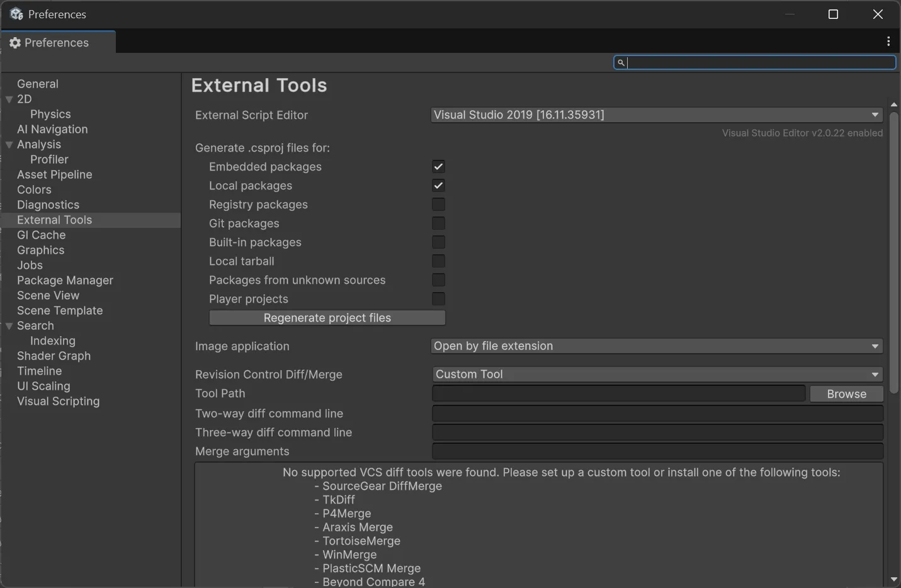Open Diagnostics preferences

coord(48,205)
